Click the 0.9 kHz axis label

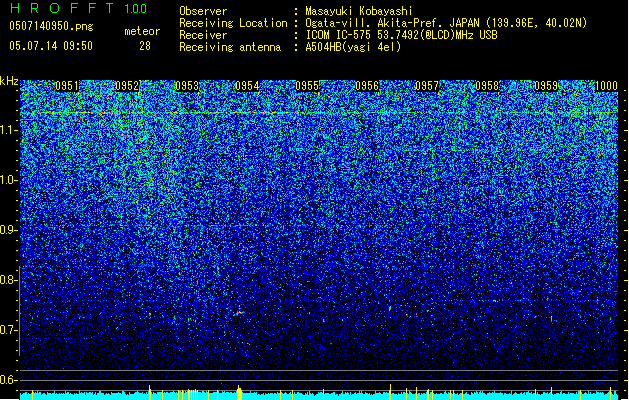9,230
